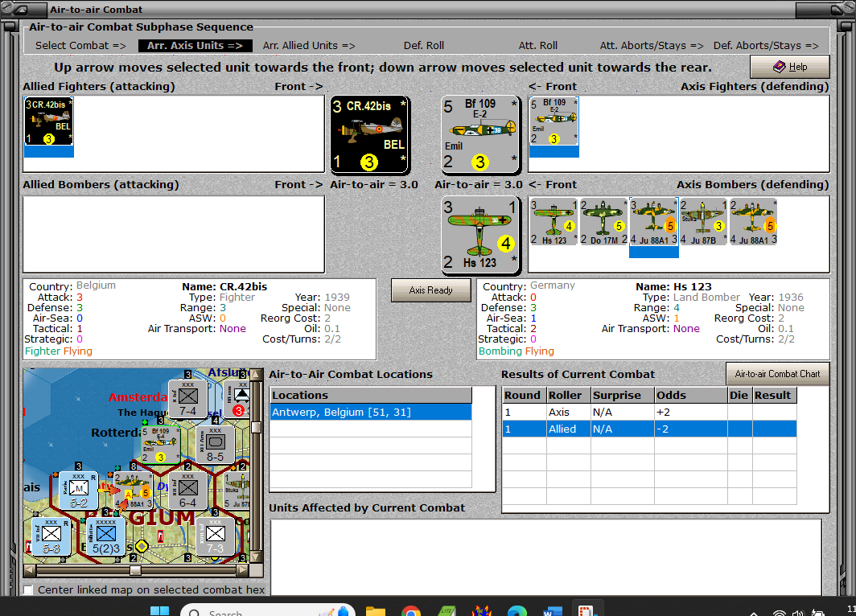This screenshot has height=616, width=856.
Task: Open File Explorer from taskbar
Action: click(x=375, y=610)
